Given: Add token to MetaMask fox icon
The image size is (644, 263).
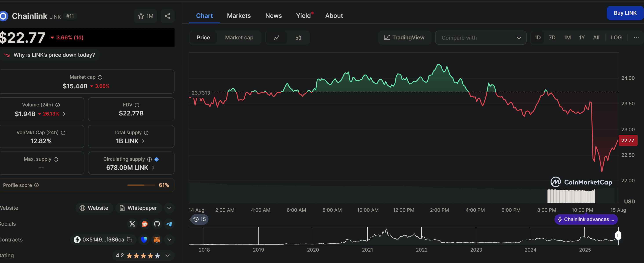Looking at the screenshot, I should (x=157, y=239).
